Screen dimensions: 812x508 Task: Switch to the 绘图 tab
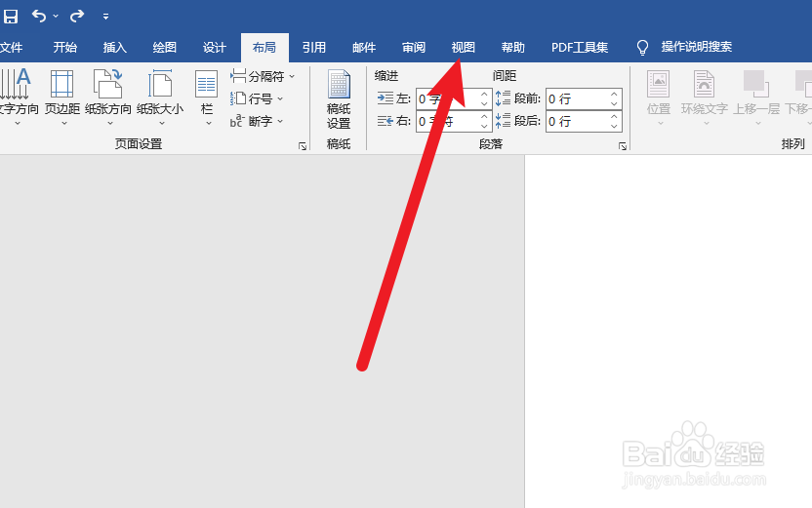pyautogui.click(x=165, y=48)
